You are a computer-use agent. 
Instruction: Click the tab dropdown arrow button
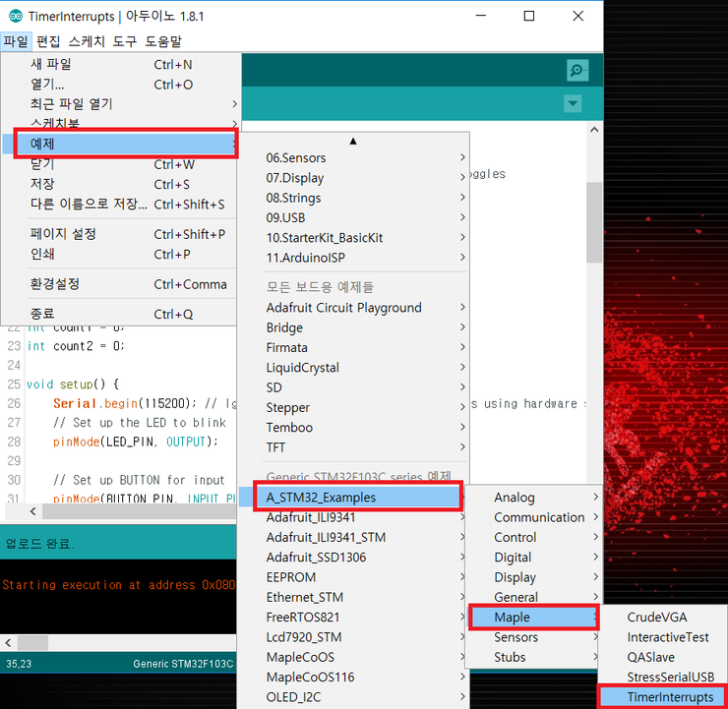point(573,103)
